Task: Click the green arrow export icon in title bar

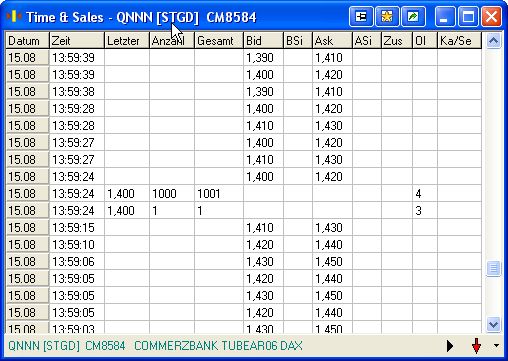Action: pos(413,17)
